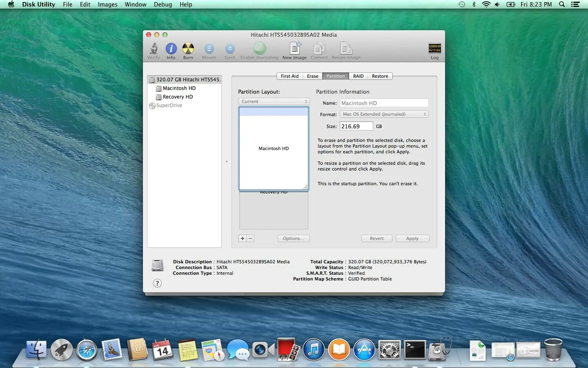Click the Resize Image toolbar icon
Screen dimensions: 588x368
pos(346,49)
